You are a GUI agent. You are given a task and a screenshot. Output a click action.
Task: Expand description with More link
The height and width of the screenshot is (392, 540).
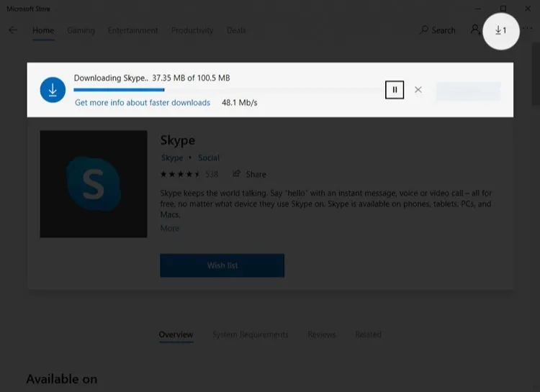click(169, 229)
